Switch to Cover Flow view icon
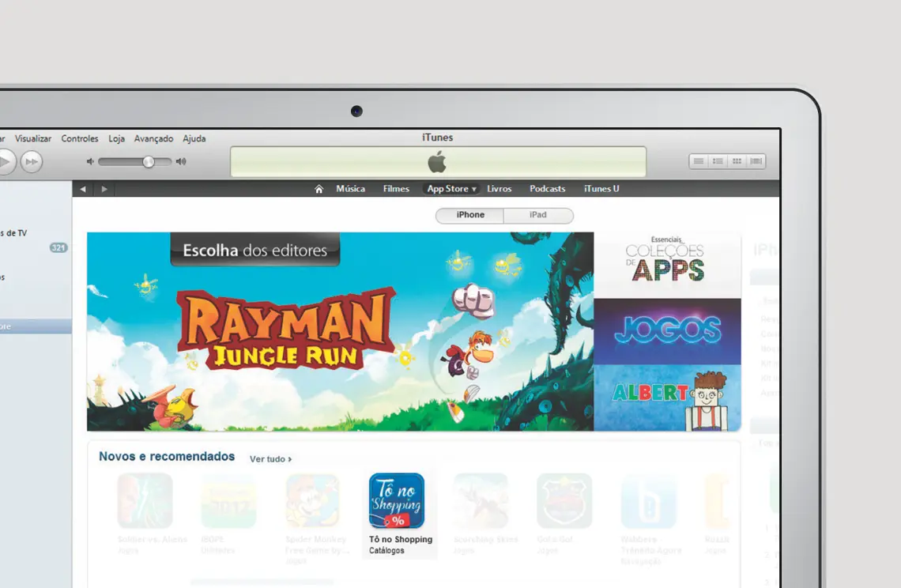 (x=756, y=161)
